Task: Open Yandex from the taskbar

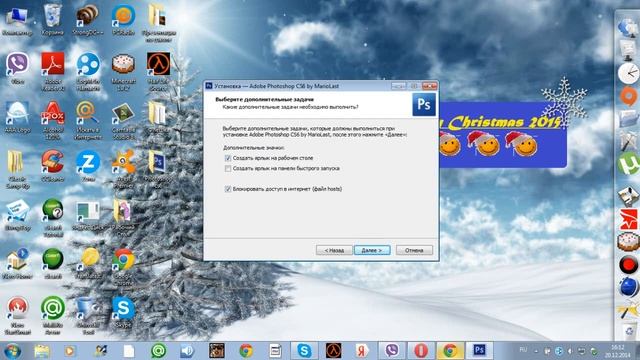Action: [x=362, y=351]
